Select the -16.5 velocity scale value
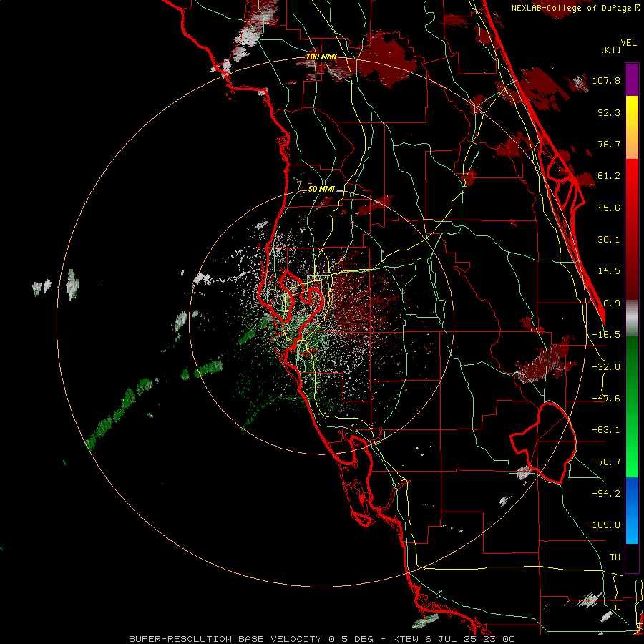 point(606,335)
